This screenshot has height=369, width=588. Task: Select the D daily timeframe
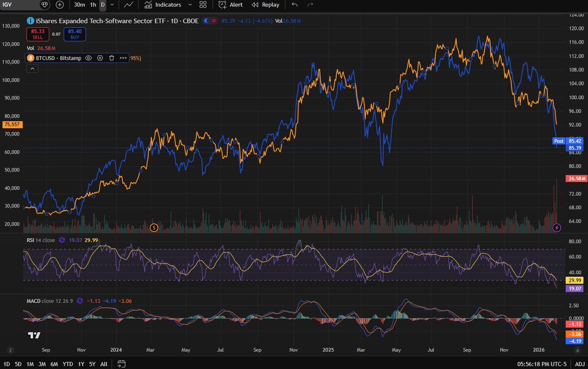[102, 4]
